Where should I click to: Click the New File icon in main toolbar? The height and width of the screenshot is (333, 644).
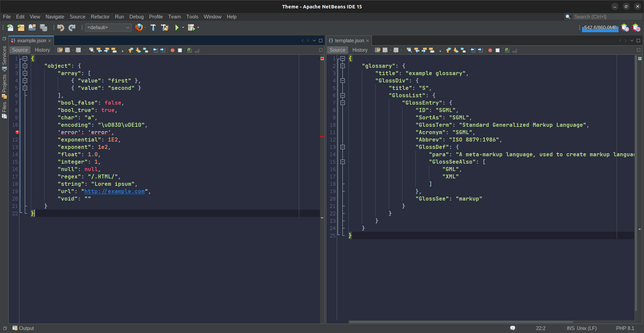click(10, 27)
